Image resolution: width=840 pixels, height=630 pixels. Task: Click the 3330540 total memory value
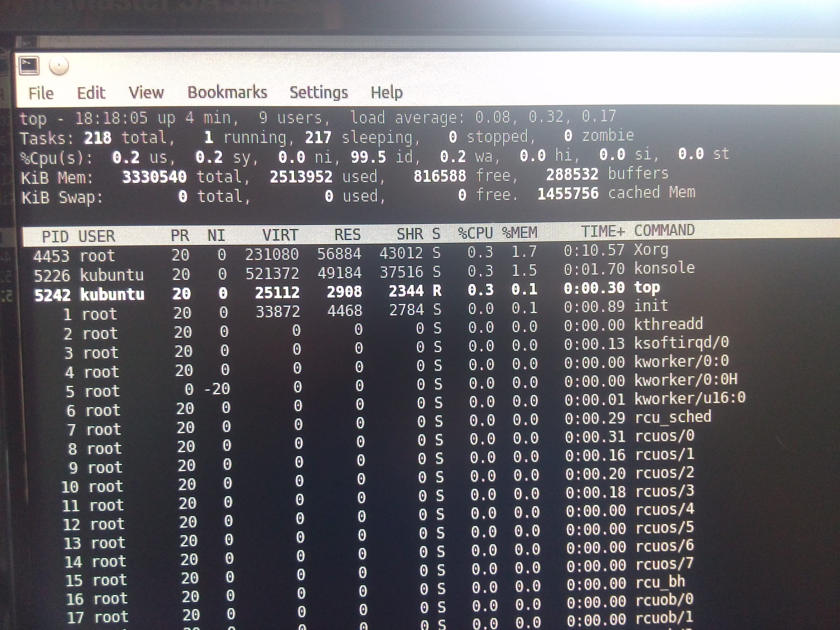point(155,177)
